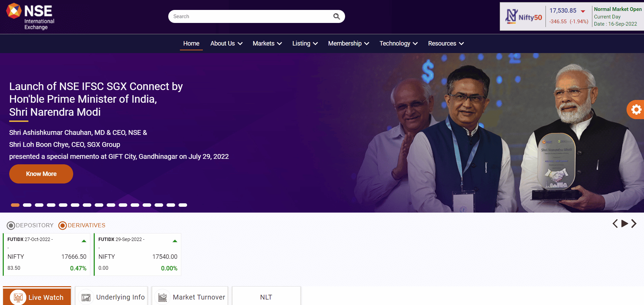Open the Resources dropdown menu
Image resolution: width=644 pixels, height=305 pixels.
coord(446,43)
